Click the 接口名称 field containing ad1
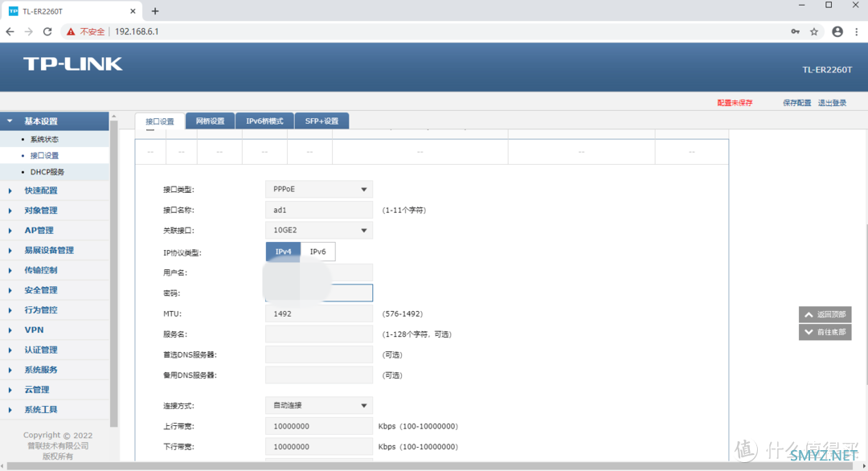The width and height of the screenshot is (868, 471). click(x=319, y=210)
